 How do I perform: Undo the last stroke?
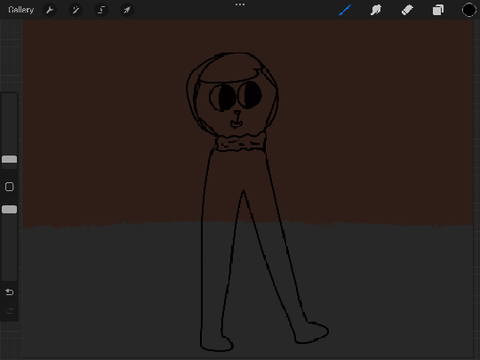pos(9,292)
